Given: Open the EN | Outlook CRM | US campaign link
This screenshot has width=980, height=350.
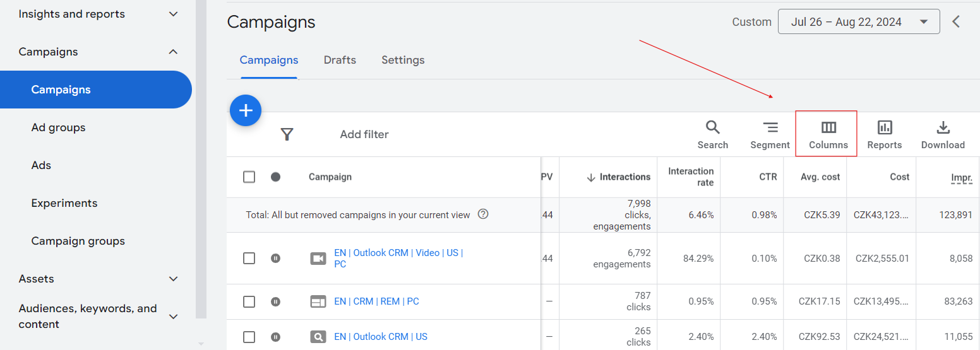Looking at the screenshot, I should point(381,337).
